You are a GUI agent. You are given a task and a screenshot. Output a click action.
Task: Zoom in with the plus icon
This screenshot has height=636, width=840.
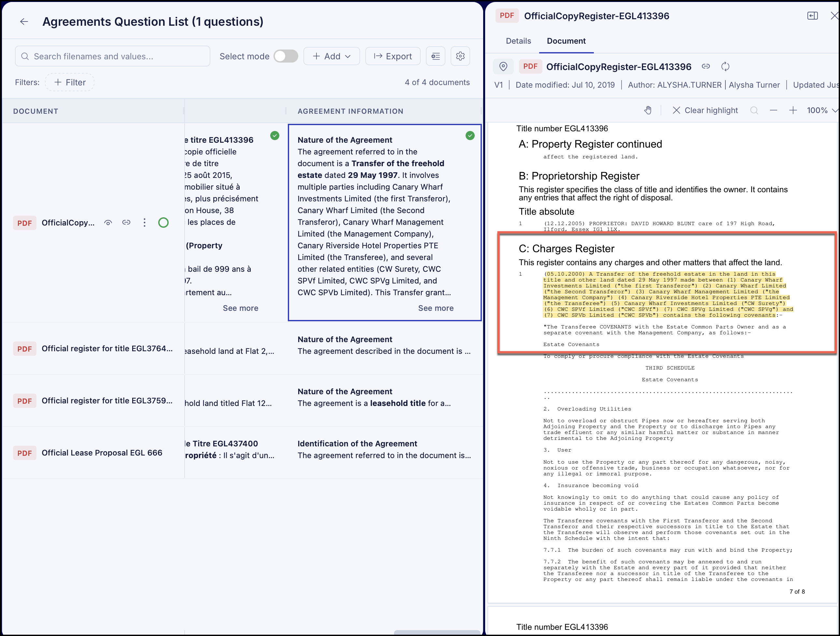793,110
